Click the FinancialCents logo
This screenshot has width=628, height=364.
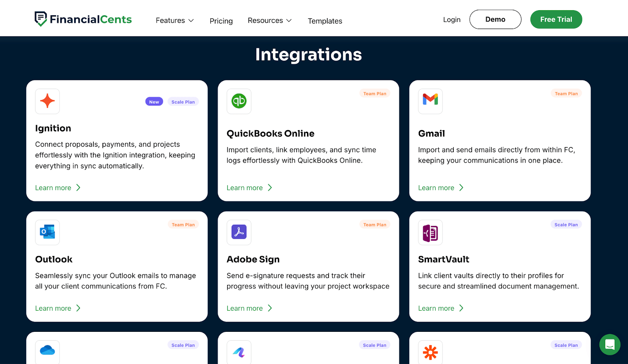[x=83, y=18]
